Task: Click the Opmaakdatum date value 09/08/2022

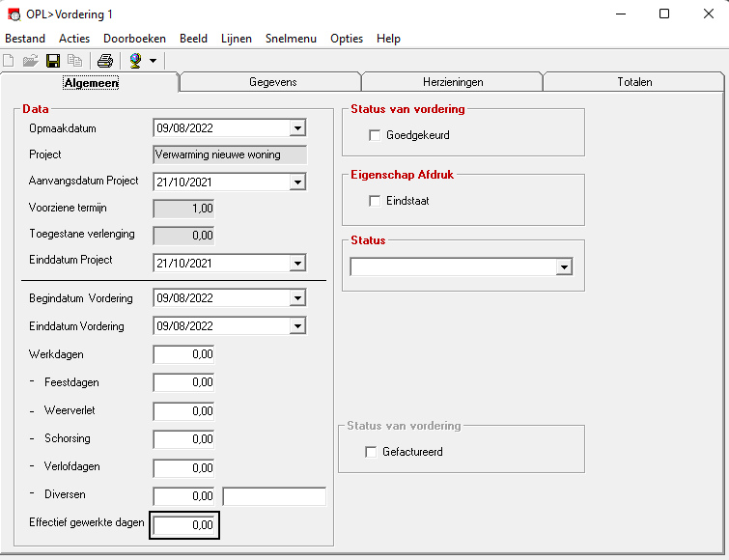Action: tap(184, 128)
